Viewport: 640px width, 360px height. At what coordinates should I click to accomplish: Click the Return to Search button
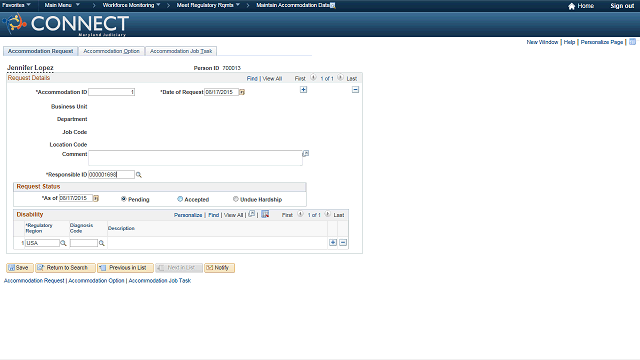click(x=65, y=268)
